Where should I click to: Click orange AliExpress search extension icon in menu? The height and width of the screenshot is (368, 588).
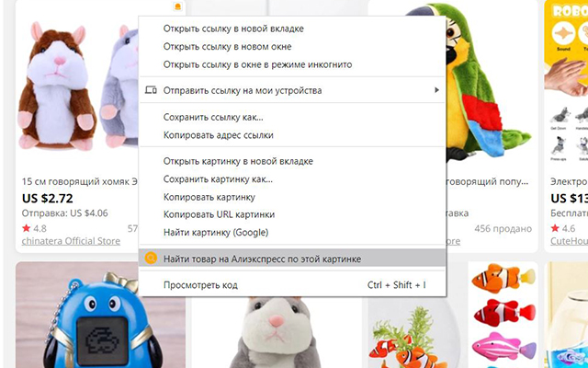pos(151,259)
